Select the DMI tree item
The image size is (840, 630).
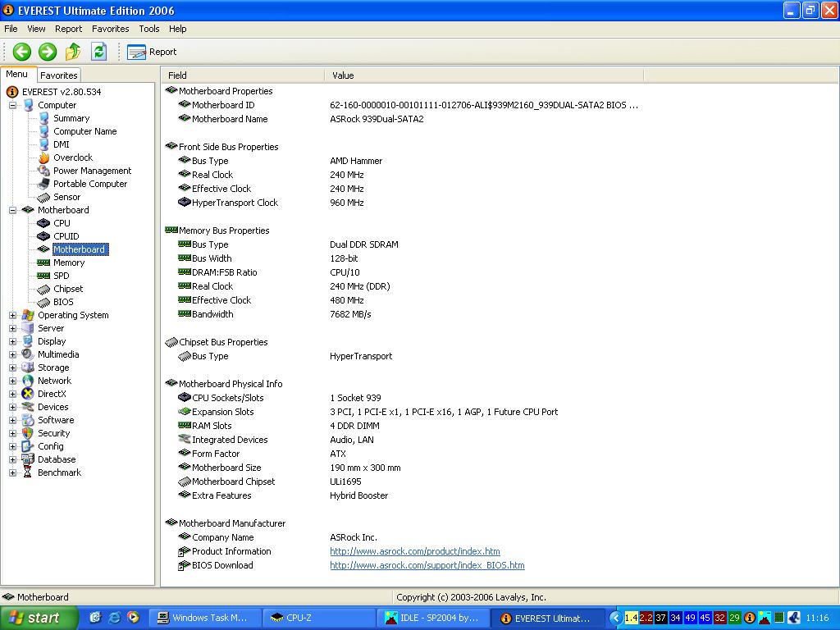(x=61, y=144)
